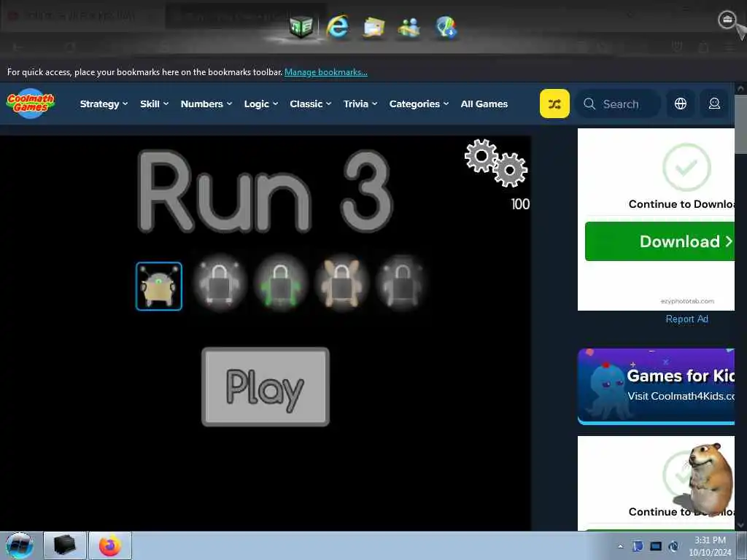The height and width of the screenshot is (560, 747).
Task: Click the monitor display tray icon
Action: point(656,546)
